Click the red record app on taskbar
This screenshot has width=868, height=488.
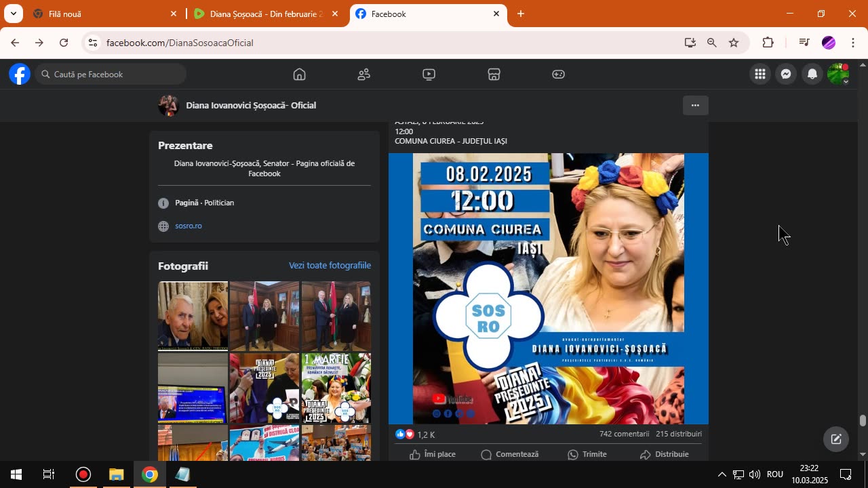point(83,474)
